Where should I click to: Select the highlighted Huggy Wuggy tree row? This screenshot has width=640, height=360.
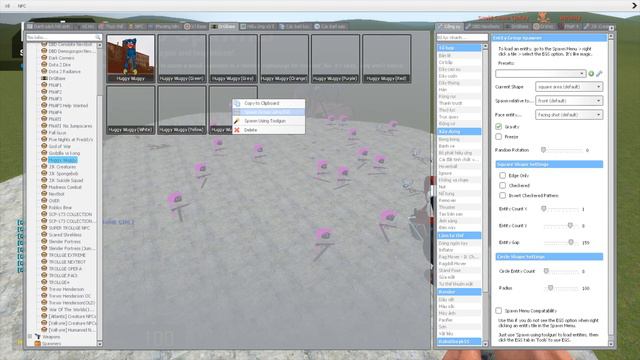(62, 160)
